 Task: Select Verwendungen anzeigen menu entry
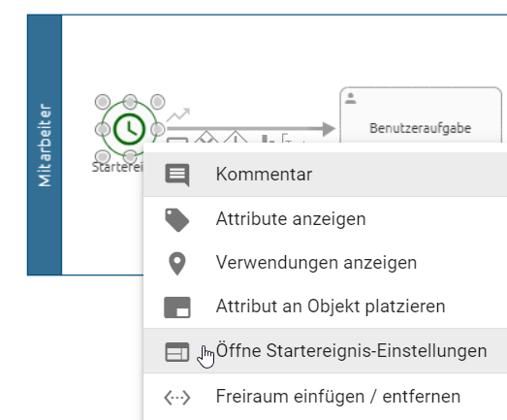click(x=325, y=263)
